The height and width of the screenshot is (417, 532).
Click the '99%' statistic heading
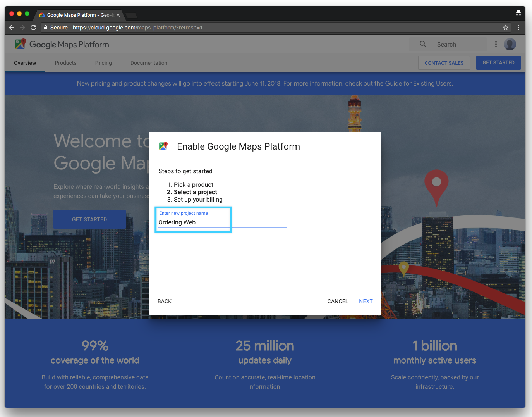[95, 345]
